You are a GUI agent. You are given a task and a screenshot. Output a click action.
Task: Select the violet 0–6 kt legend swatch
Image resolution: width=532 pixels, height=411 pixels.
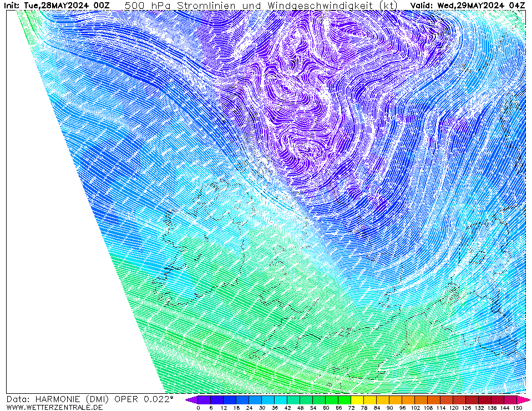pos(204,400)
